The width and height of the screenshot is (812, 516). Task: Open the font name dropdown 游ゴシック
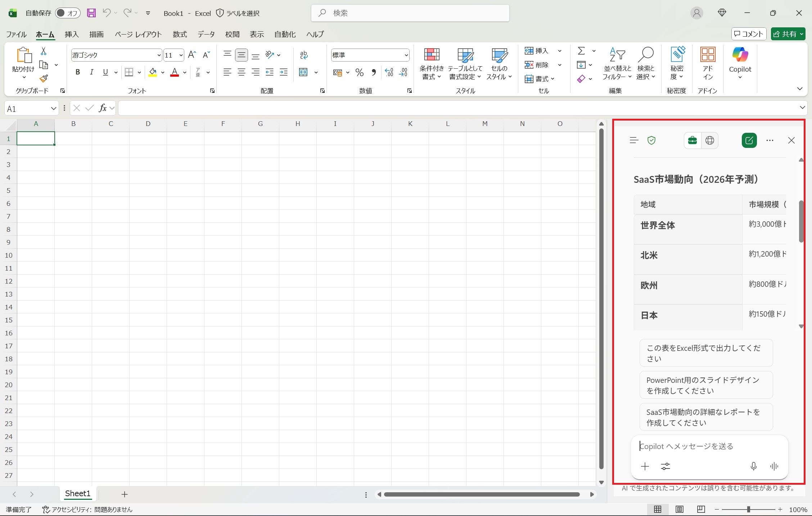[159, 55]
